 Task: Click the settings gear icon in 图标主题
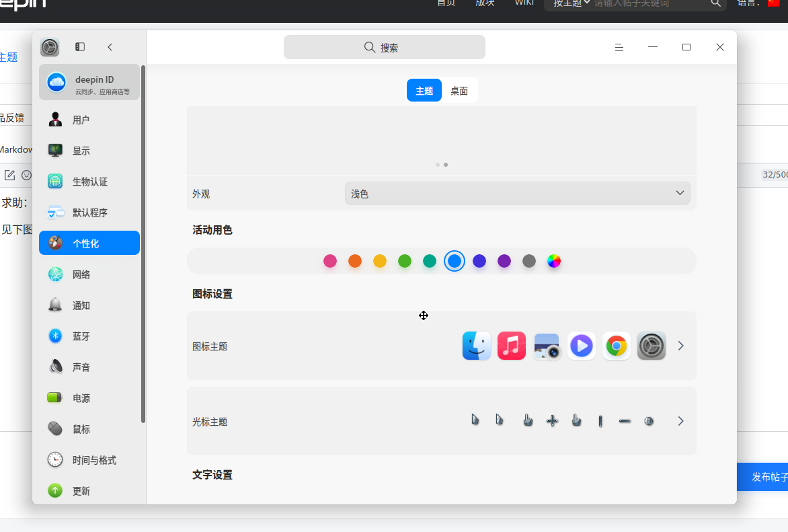[x=652, y=346]
